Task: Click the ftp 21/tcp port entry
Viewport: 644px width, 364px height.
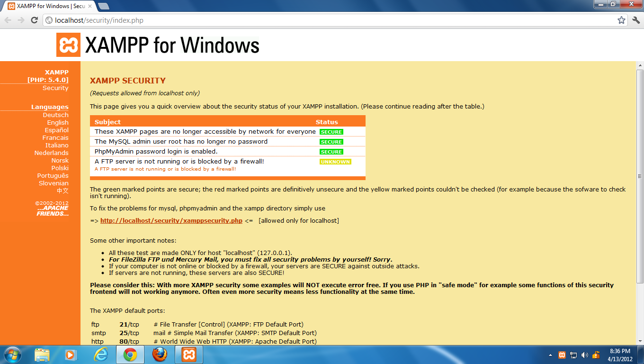Action: tap(197, 325)
